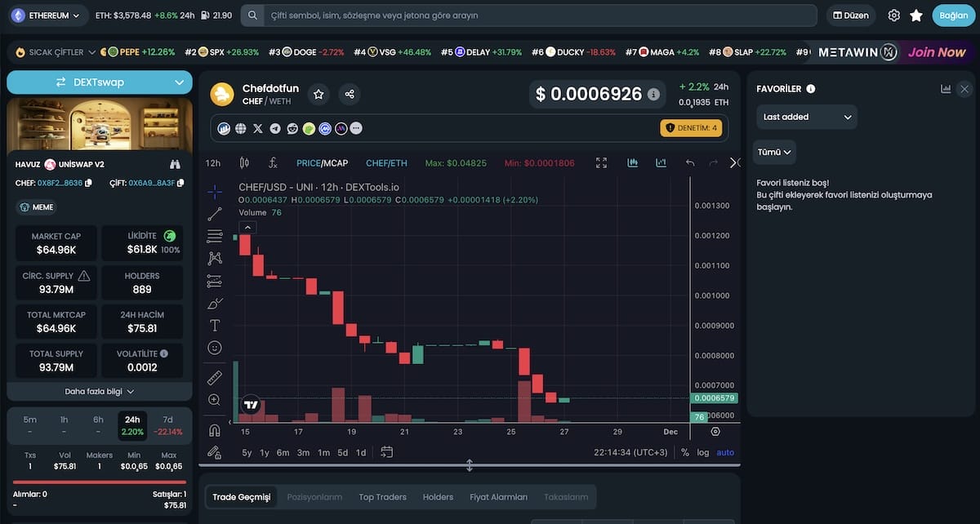Screen dimensions: 980x524
Task: Open the go-to-date calendar icon
Action: [x=387, y=452]
